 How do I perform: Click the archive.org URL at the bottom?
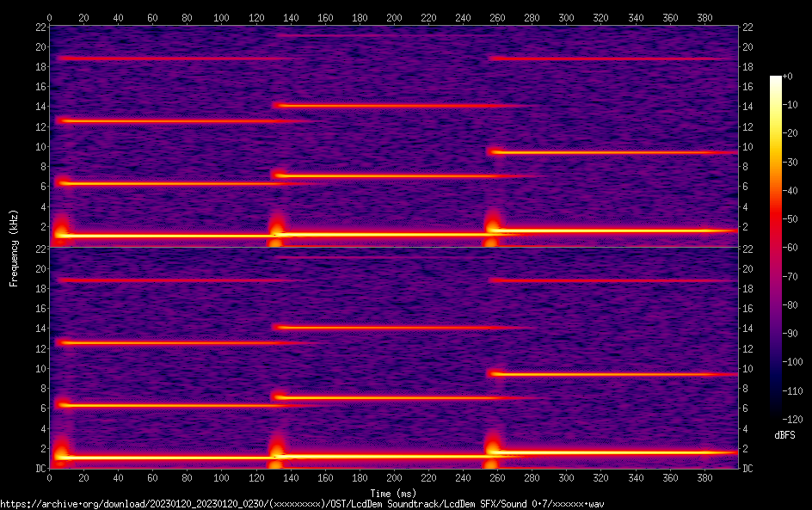[x=301, y=504]
